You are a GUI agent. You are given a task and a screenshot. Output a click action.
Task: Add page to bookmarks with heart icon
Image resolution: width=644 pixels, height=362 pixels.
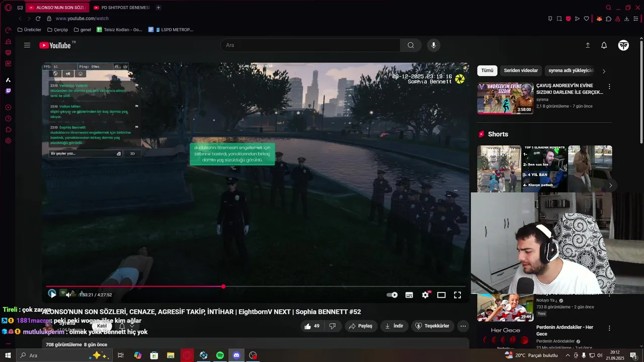(x=586, y=19)
